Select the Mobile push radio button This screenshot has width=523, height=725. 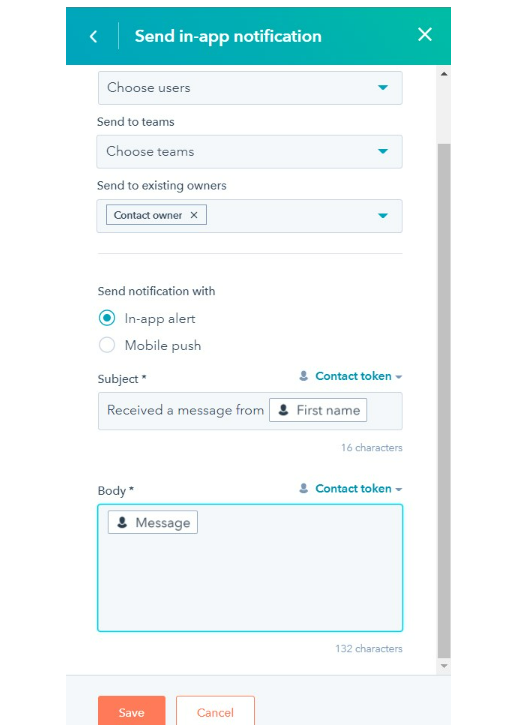(x=107, y=345)
